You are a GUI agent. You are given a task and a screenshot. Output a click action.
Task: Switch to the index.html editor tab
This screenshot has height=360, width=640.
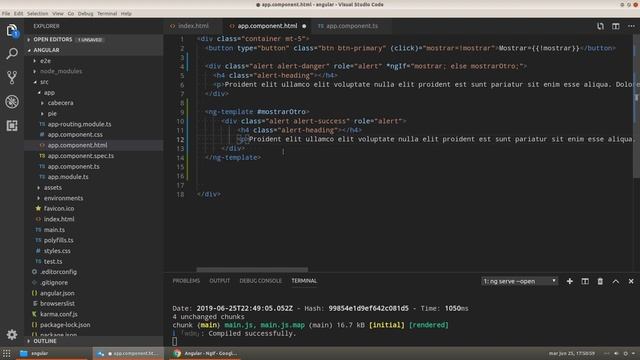[193, 26]
